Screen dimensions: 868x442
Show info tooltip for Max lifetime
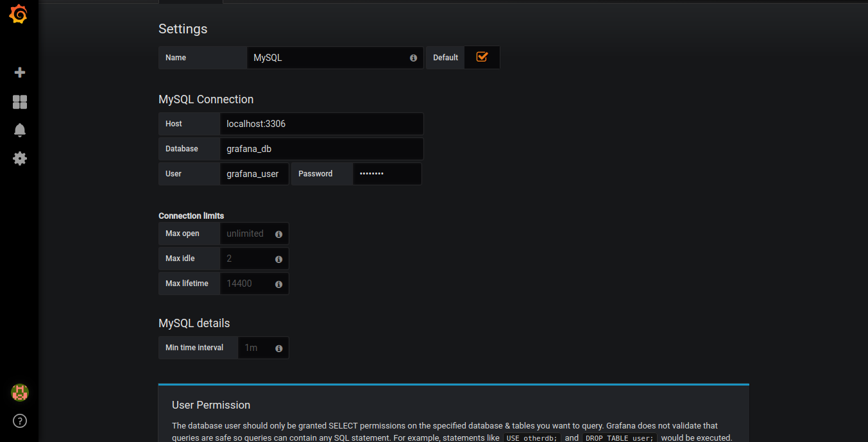(278, 284)
